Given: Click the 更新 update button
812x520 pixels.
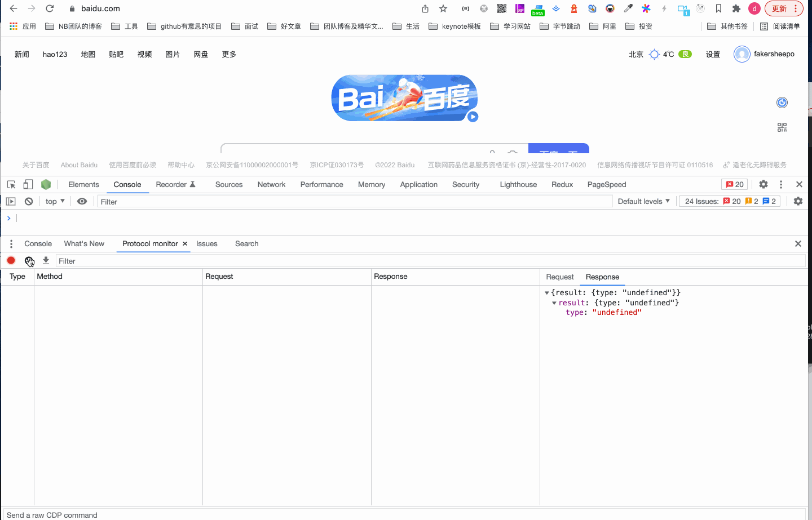Looking at the screenshot, I should [x=784, y=8].
